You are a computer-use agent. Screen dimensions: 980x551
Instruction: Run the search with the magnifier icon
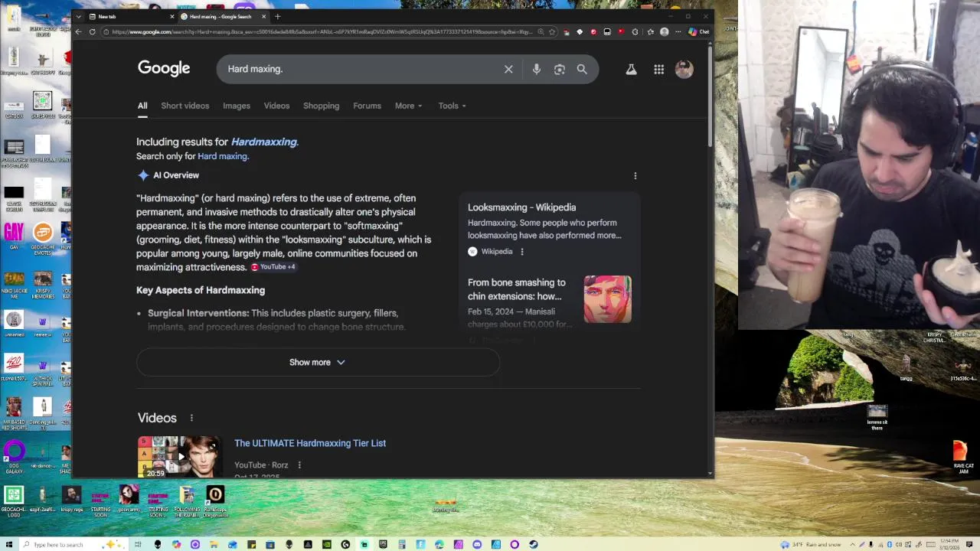(582, 69)
